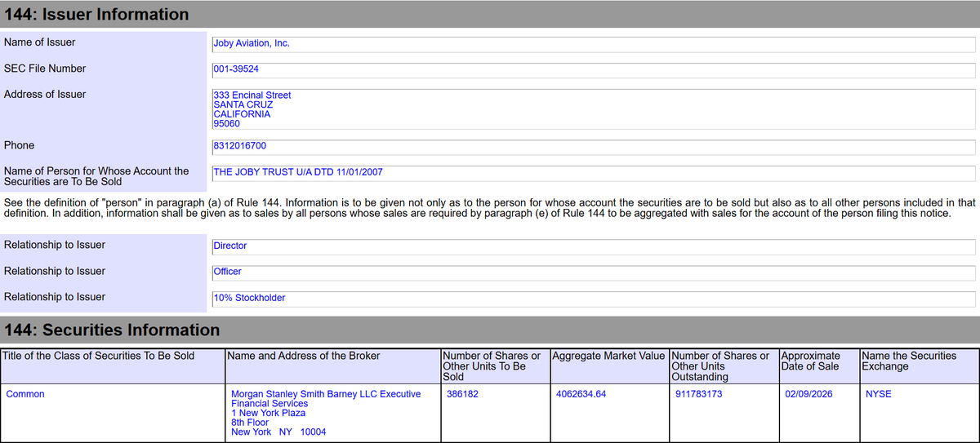
Task: Click the Officer relationship field
Action: click(593, 272)
